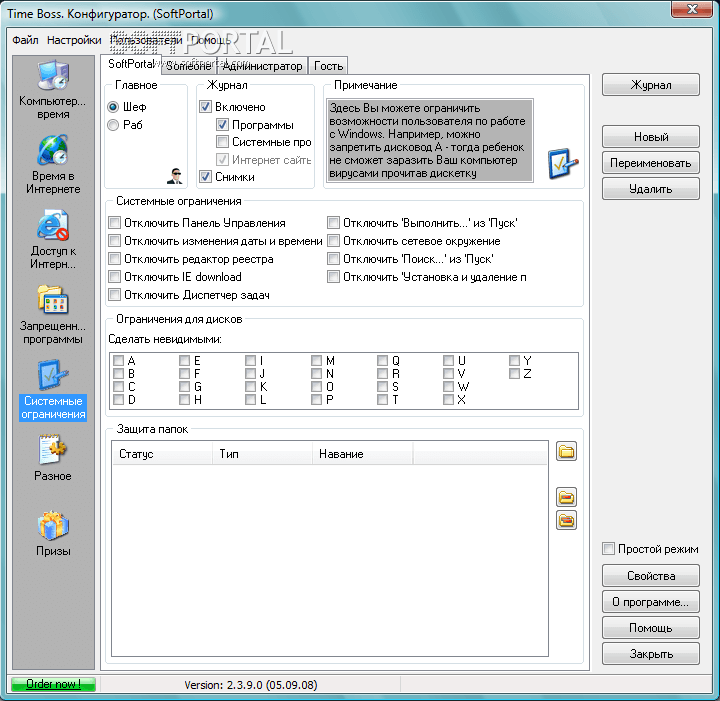Toggle the Включено journal checkbox

[x=205, y=107]
